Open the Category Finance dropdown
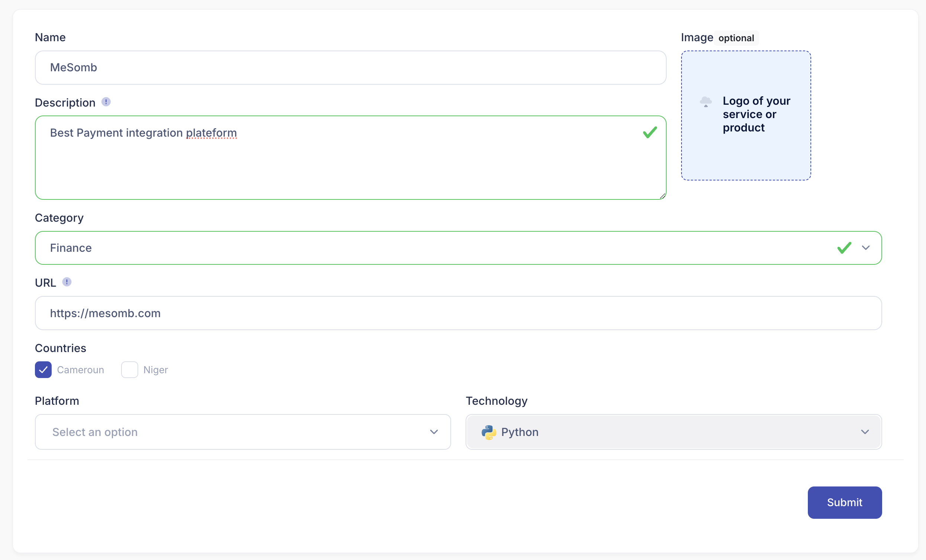 pyautogui.click(x=458, y=248)
